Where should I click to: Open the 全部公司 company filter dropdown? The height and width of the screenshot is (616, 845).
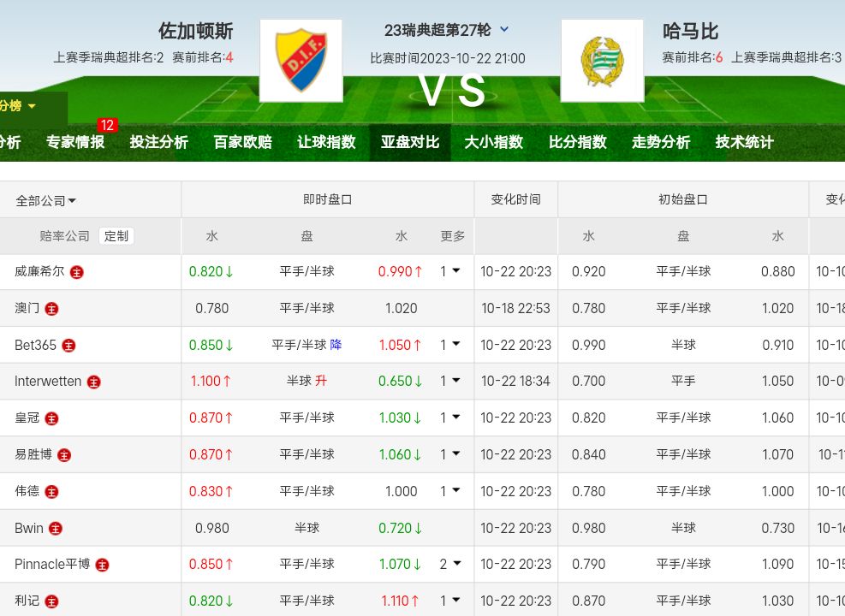(46, 201)
